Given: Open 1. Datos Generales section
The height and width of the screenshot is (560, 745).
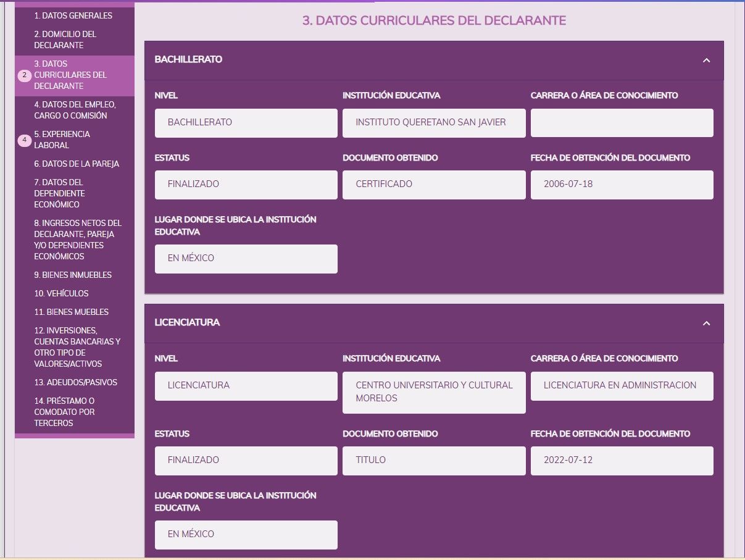Looking at the screenshot, I should (73, 15).
